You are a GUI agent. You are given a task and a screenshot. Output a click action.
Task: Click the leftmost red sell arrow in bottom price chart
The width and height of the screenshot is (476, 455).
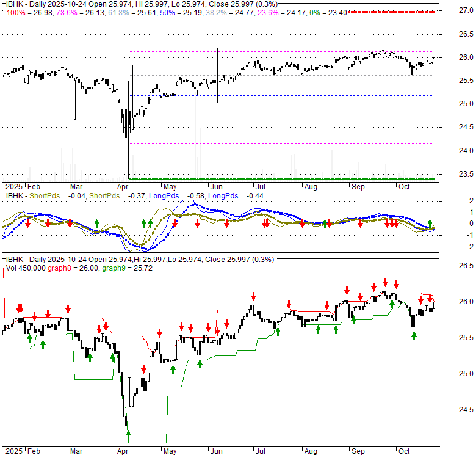coord(18,308)
